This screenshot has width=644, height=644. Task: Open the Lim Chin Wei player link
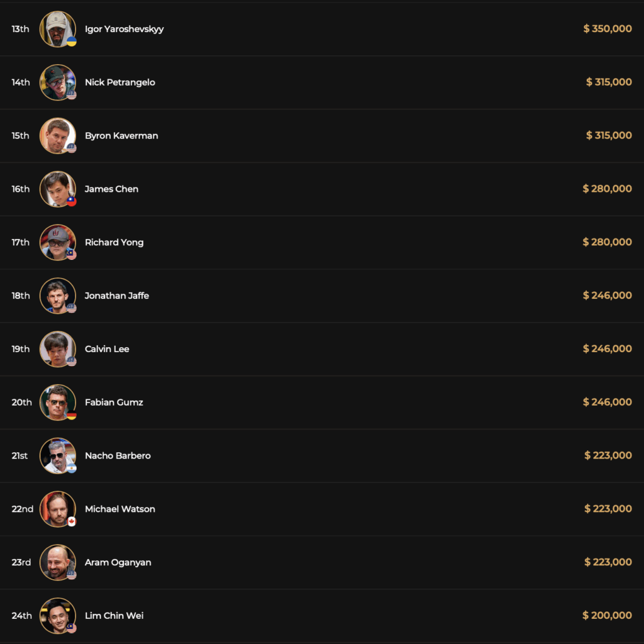[114, 616]
